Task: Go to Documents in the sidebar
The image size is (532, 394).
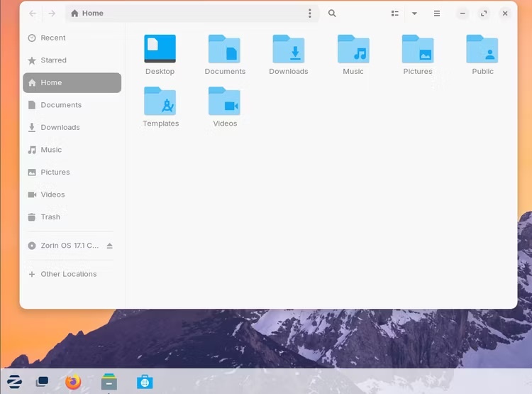Action: pos(72,105)
